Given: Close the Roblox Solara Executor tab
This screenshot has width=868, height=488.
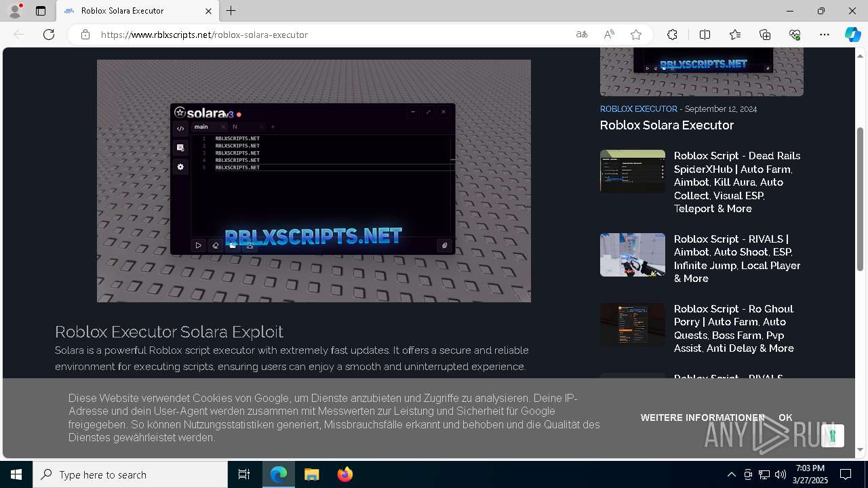Looking at the screenshot, I should [x=209, y=11].
